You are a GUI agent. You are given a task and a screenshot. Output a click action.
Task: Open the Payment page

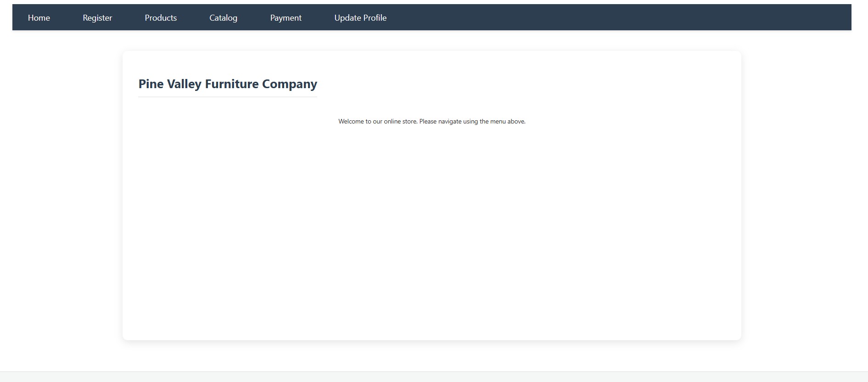point(286,18)
